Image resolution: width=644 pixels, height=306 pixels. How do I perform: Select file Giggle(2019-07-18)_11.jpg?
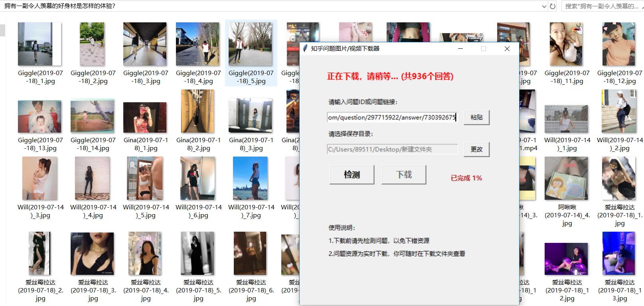[x=567, y=53]
